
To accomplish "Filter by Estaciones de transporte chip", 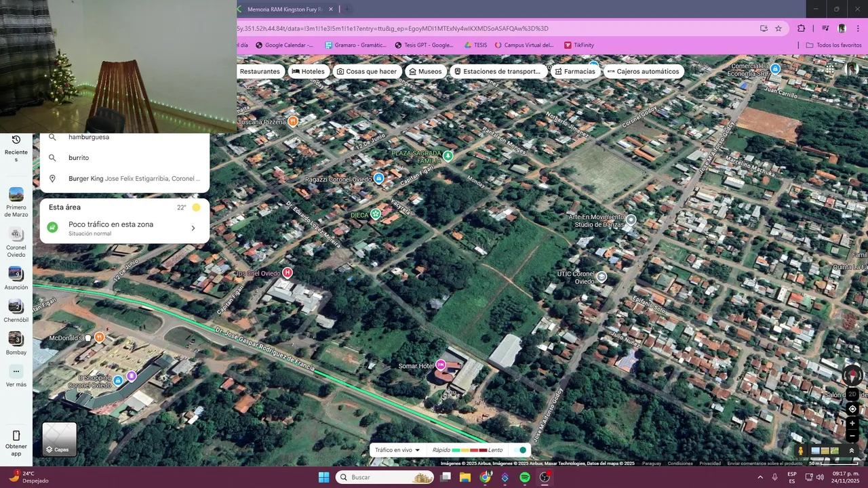I will (498, 71).
